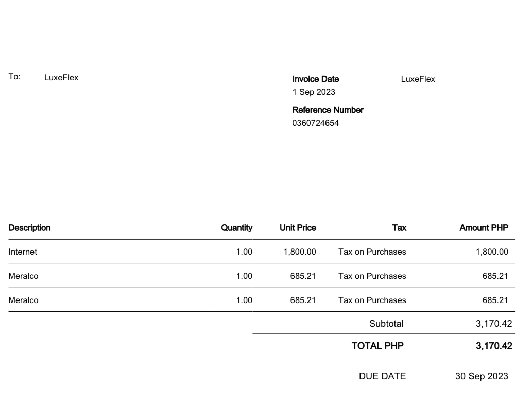Screen dimensions: 532x402
Task: Click the Quantity column header
Action: pos(236,227)
